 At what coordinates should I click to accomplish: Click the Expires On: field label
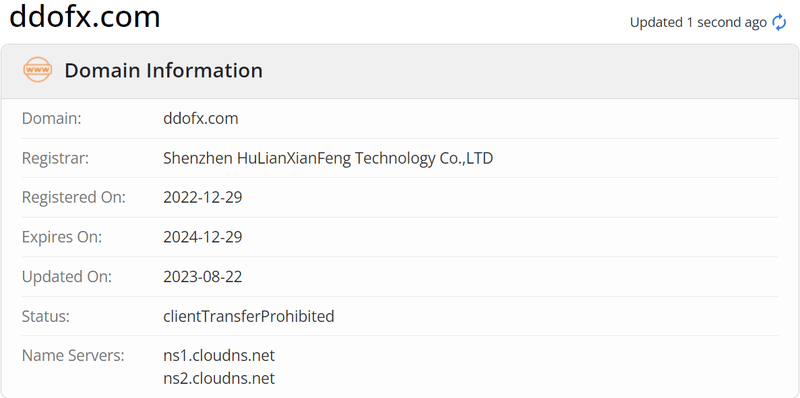click(62, 237)
